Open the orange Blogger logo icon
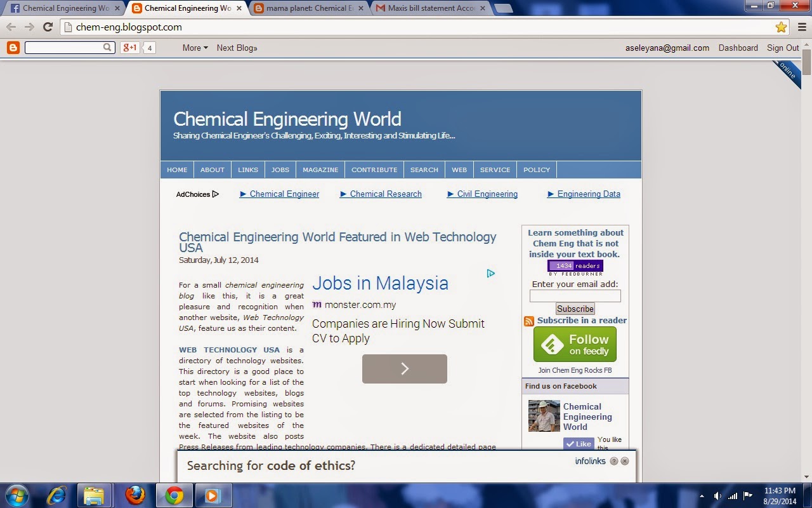Image resolution: width=812 pixels, height=508 pixels. [13, 48]
